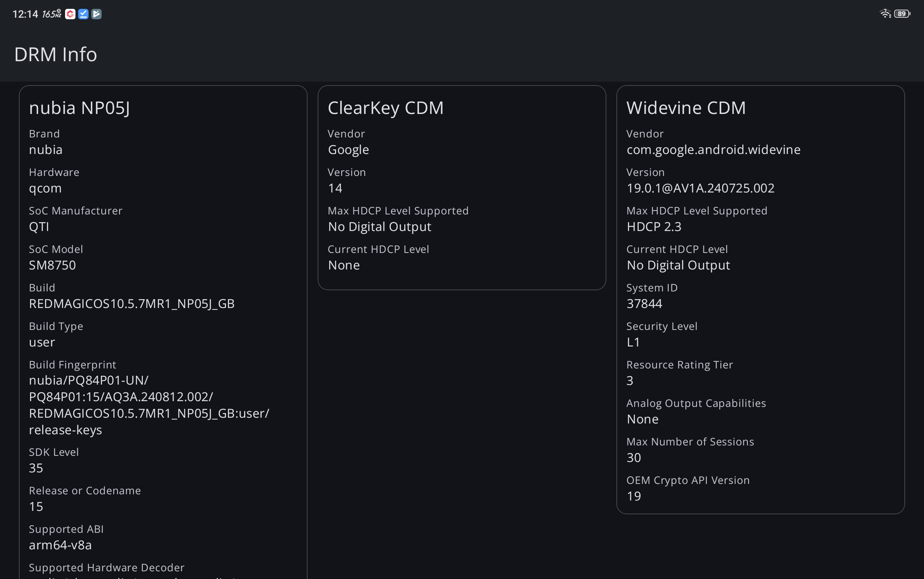Select the DRM Info title
Viewport: 924px width, 579px height.
(x=55, y=54)
